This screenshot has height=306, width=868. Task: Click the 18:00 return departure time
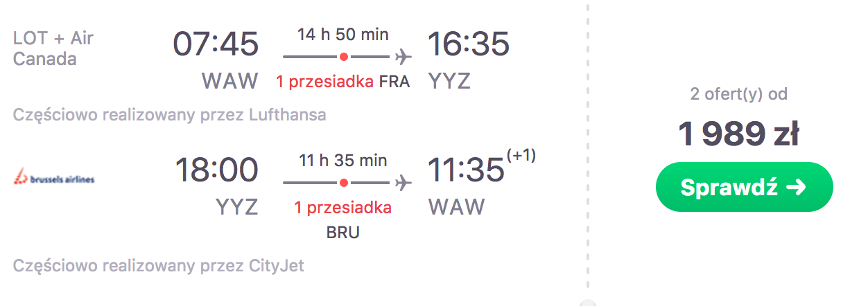(216, 170)
